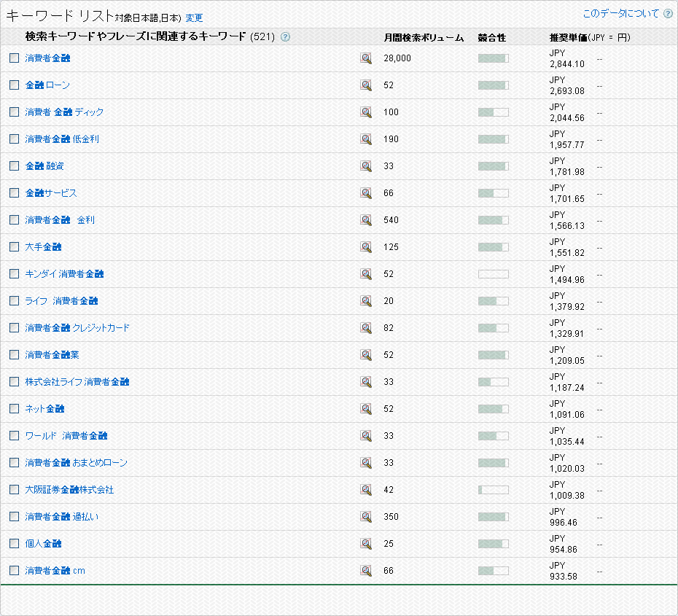Sort by 月間検索ボリューム column header
This screenshot has width=678, height=616.
tap(424, 37)
